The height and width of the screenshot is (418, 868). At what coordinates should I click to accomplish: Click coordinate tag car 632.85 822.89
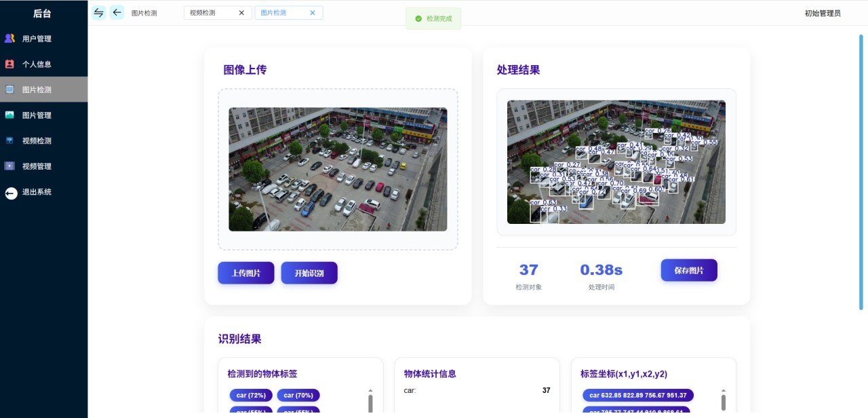pos(638,395)
